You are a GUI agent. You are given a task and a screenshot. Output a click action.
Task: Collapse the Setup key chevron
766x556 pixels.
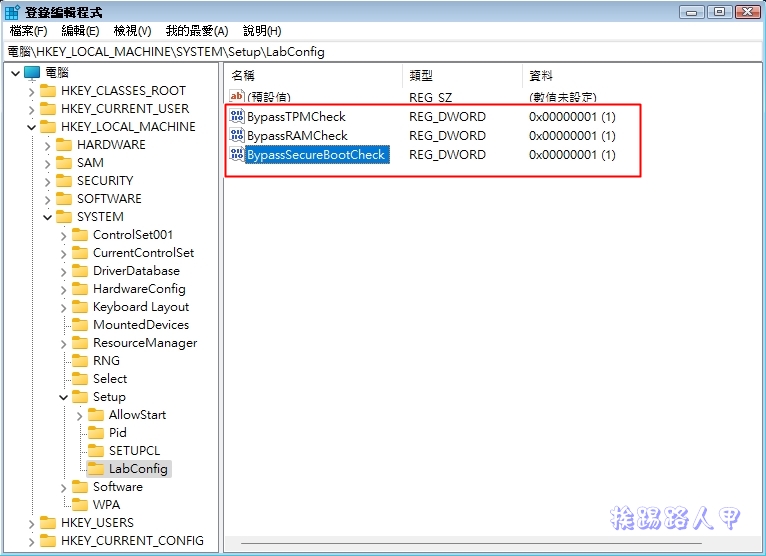pos(64,397)
